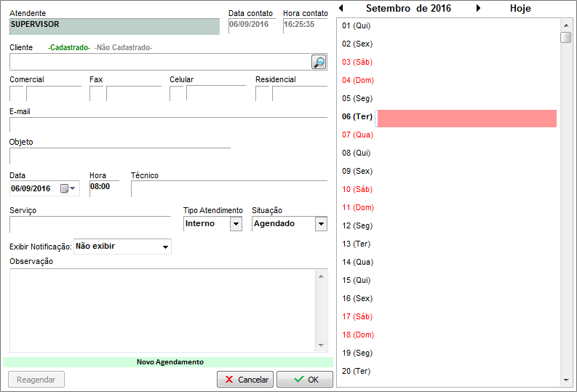Select the Cadastrado client option

(69, 48)
